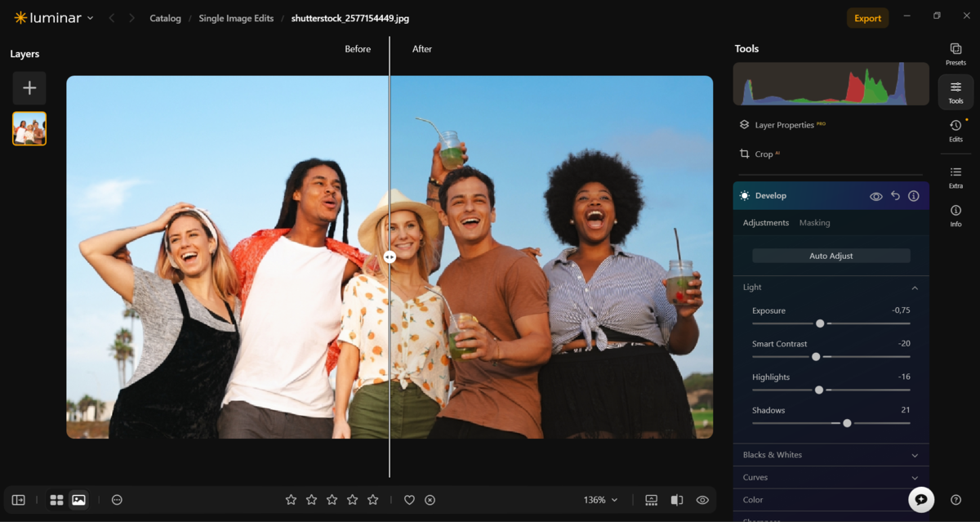Rate the photo four stars
Image resolution: width=980 pixels, height=522 pixels.
pos(353,500)
